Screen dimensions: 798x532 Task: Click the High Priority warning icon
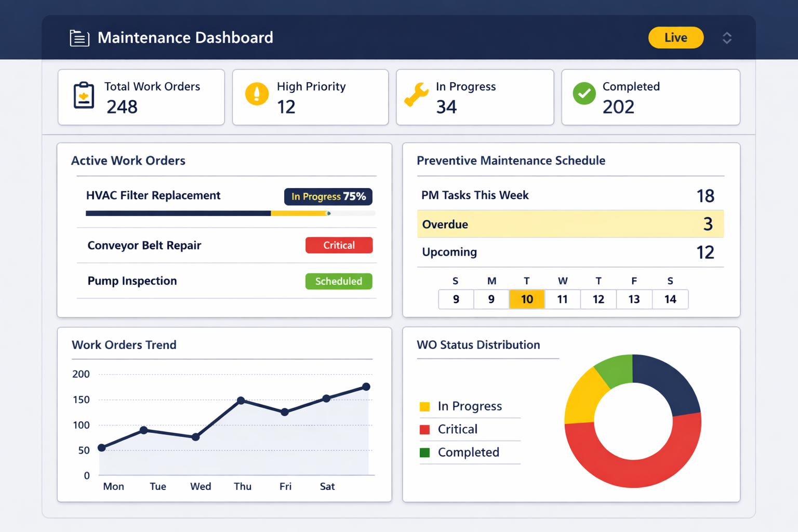pyautogui.click(x=257, y=94)
